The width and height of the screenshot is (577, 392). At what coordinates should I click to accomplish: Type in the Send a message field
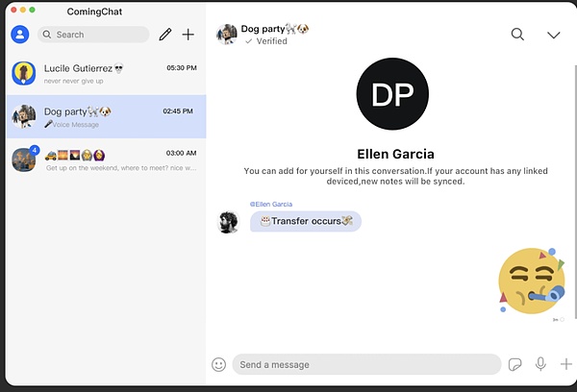tap(365, 365)
